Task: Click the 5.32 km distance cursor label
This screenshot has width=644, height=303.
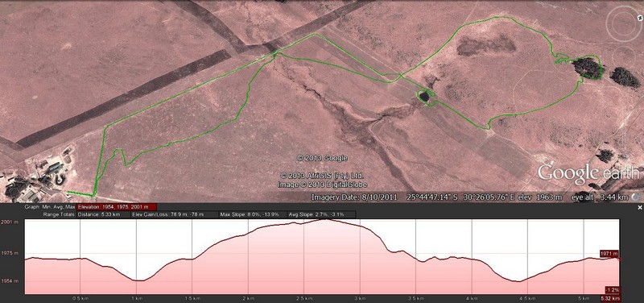Action: click(x=611, y=299)
